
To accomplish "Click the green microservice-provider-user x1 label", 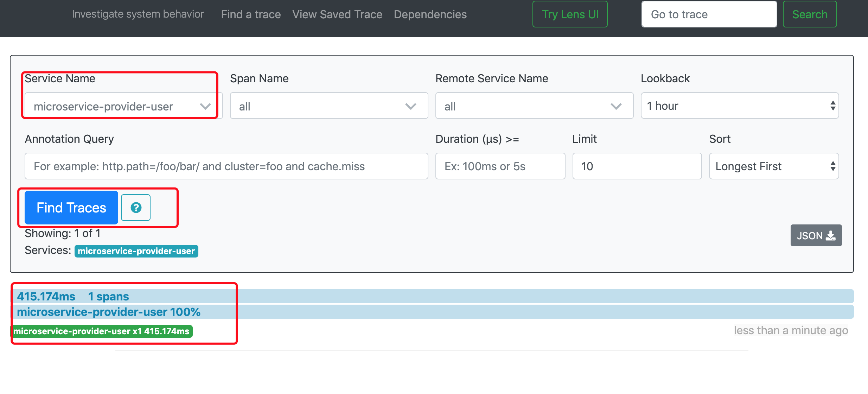I will click(x=101, y=331).
